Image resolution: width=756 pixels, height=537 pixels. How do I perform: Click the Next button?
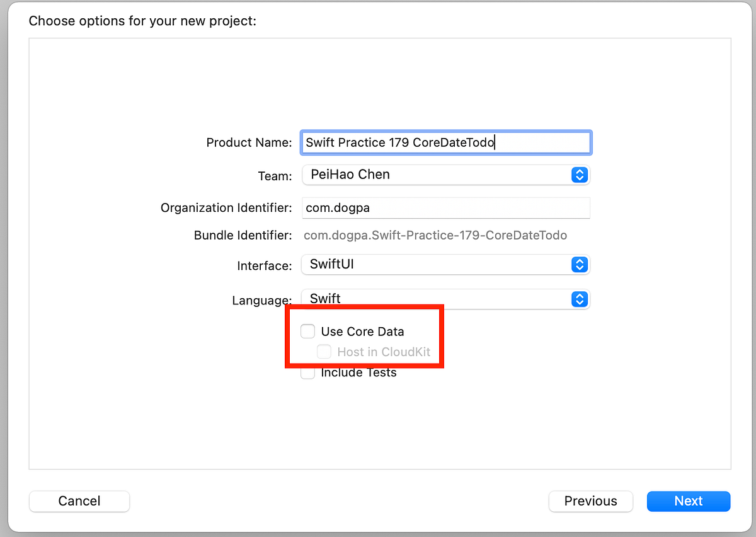(689, 501)
